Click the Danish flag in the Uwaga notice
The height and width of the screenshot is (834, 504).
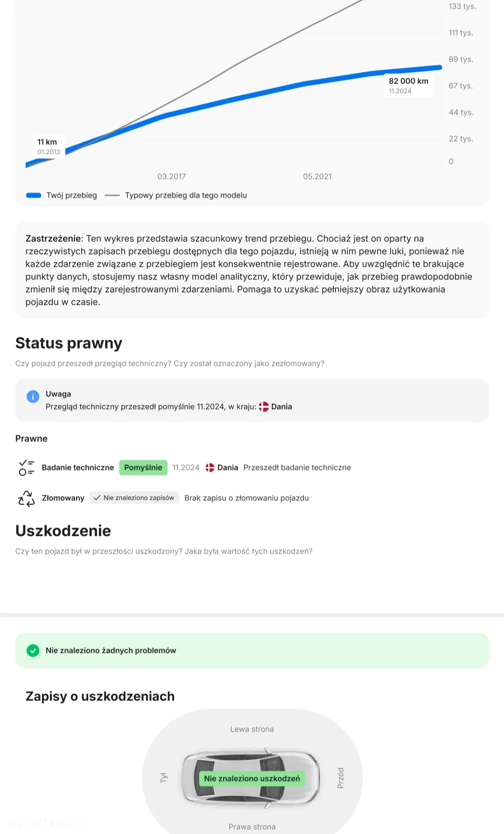coord(264,406)
